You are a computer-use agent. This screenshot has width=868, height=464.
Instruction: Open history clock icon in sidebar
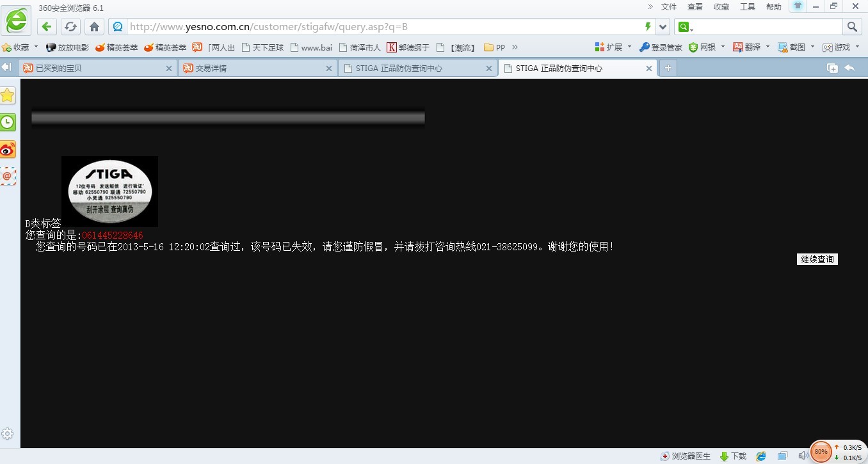[x=8, y=122]
